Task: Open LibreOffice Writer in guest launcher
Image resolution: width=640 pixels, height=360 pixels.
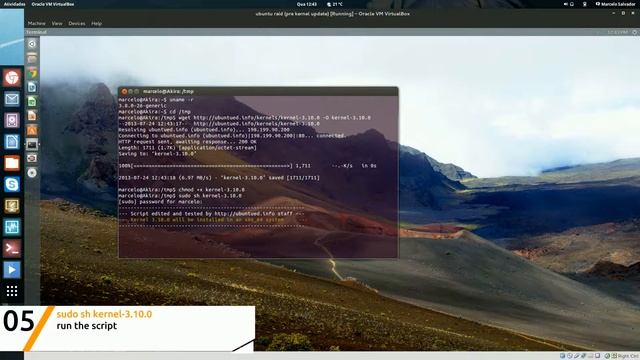Action: (x=32, y=87)
